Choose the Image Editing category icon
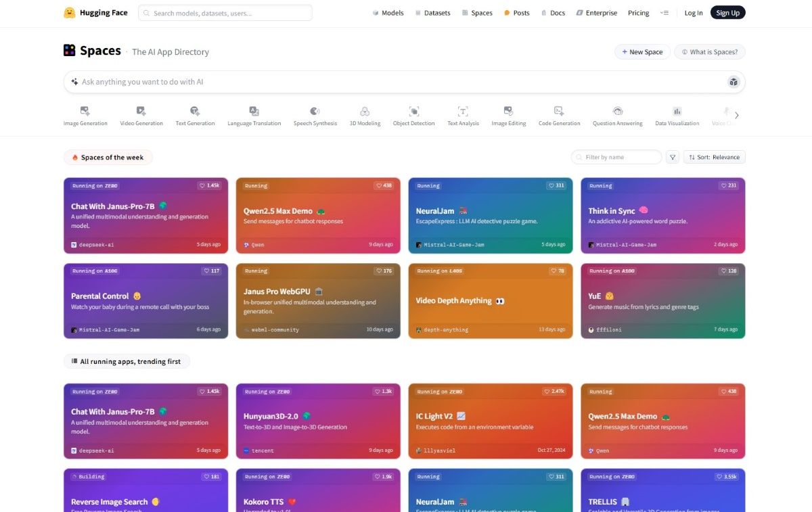 point(508,111)
